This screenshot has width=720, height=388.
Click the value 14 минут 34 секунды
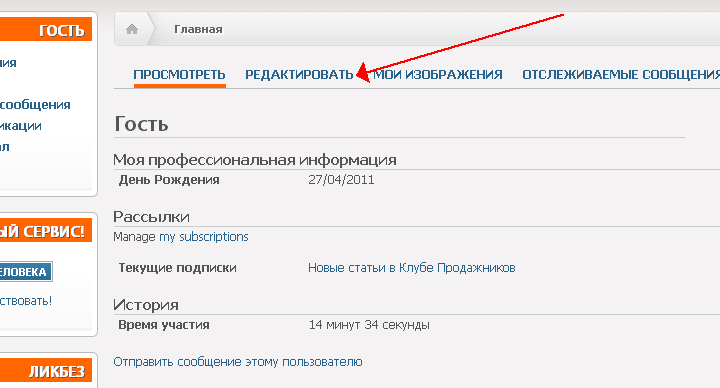369,325
